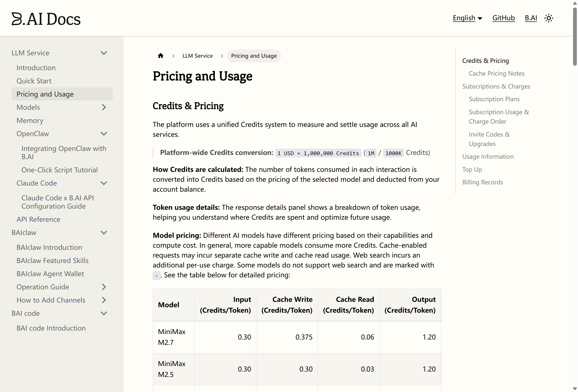Collapse the BAIclaw sidebar section
Viewport: 578px width, 392px height.
click(104, 233)
